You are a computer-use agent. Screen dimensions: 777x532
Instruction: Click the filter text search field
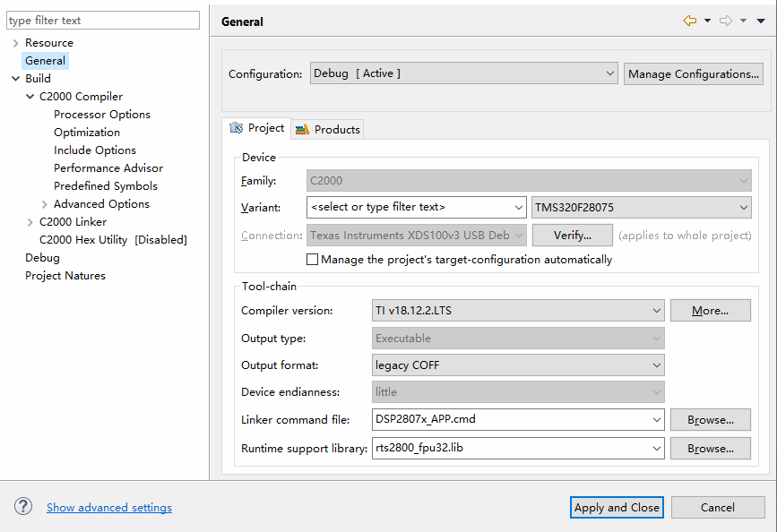pyautogui.click(x=103, y=21)
